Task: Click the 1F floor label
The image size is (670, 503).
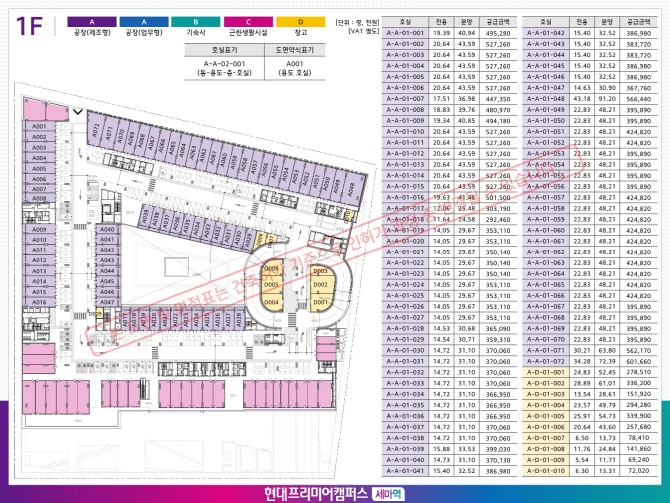Action: [x=29, y=27]
